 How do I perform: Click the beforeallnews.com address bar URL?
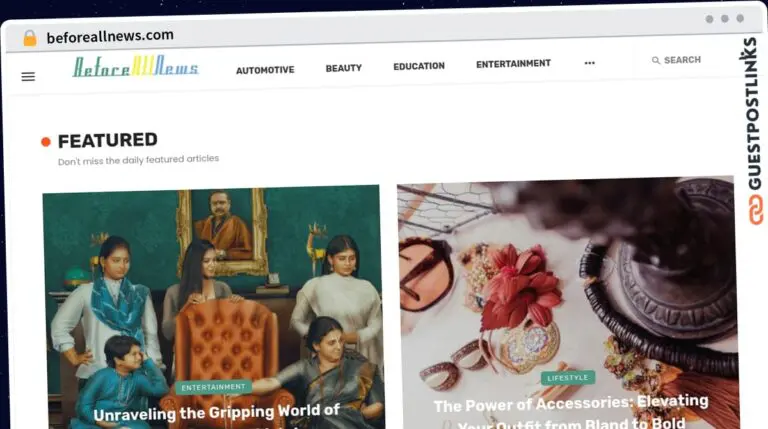(x=110, y=36)
